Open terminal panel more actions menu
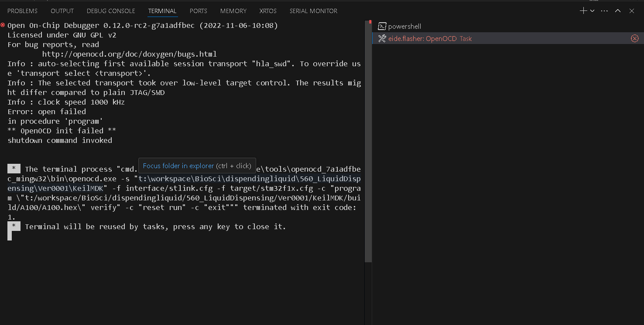This screenshot has width=644, height=325. (x=604, y=11)
